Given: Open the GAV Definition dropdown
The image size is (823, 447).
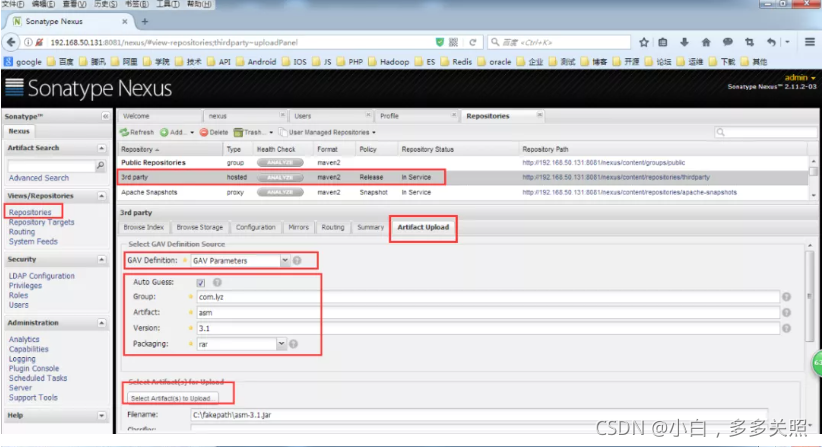Looking at the screenshot, I should point(284,260).
